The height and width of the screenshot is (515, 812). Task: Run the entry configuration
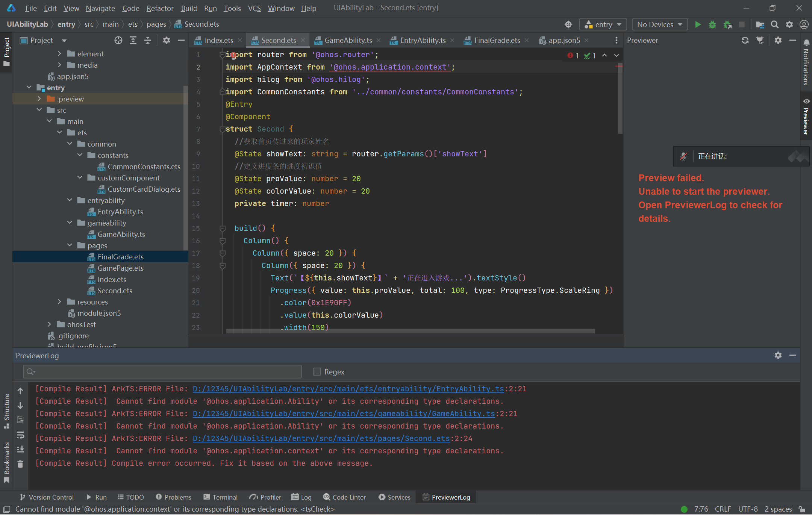tap(698, 24)
